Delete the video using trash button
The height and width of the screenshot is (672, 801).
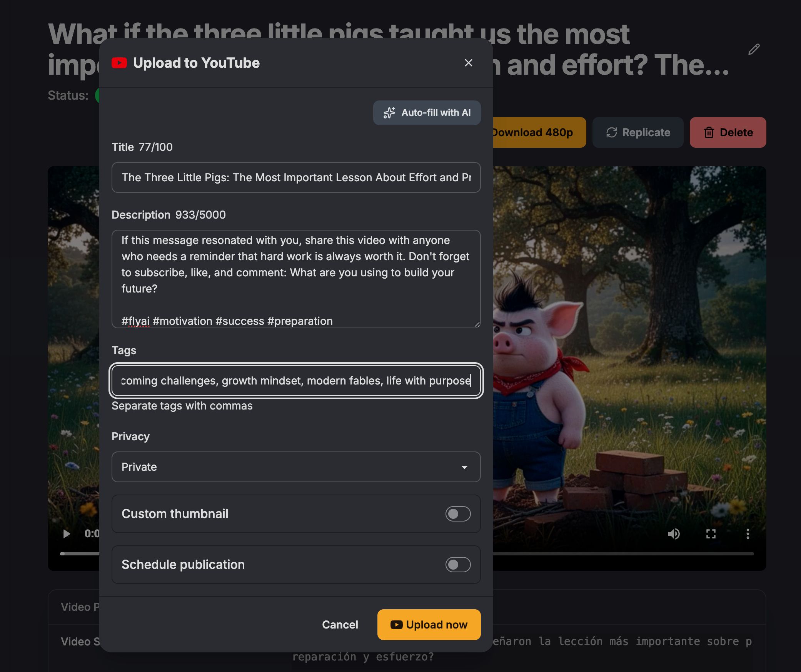(x=728, y=132)
